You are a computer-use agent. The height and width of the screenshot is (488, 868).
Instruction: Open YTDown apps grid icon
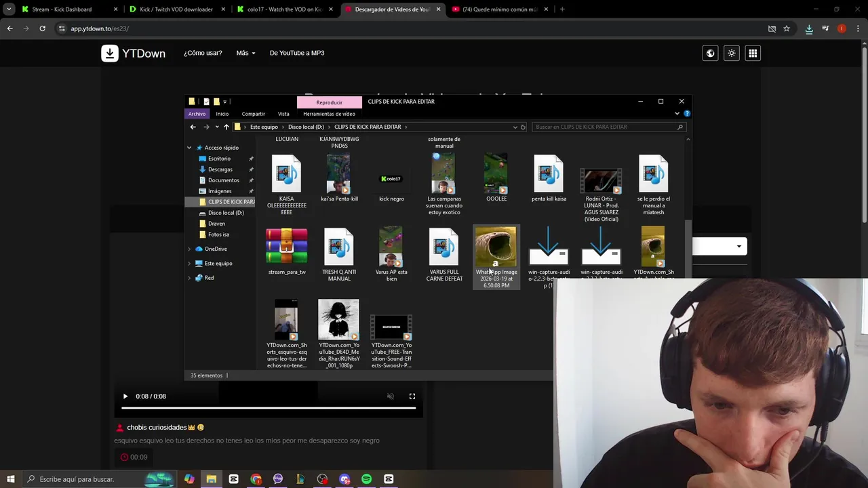753,53
